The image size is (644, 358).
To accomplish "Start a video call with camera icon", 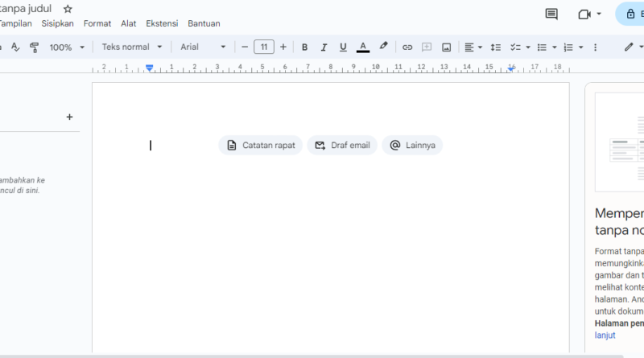I will click(584, 14).
